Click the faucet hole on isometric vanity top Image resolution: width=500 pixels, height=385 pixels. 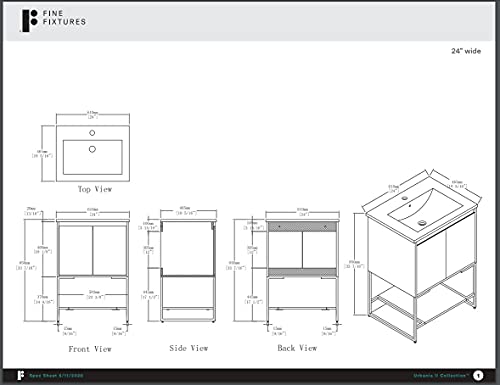tap(405, 198)
